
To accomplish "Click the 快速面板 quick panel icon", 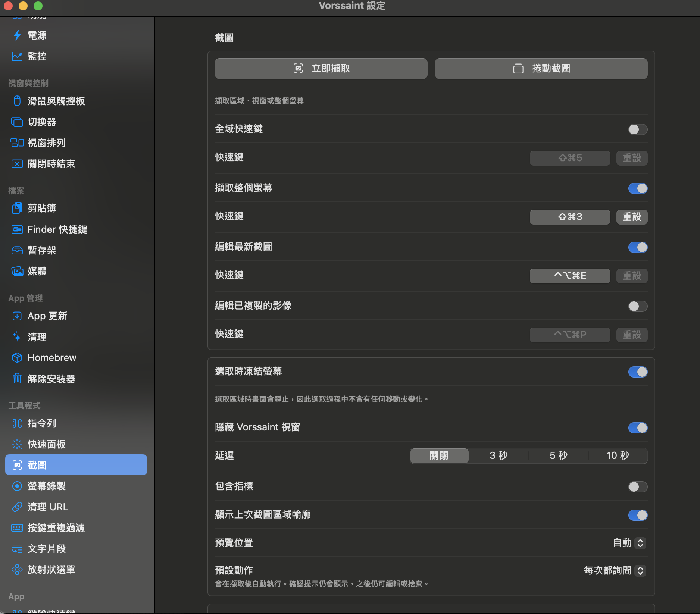I will [17, 444].
